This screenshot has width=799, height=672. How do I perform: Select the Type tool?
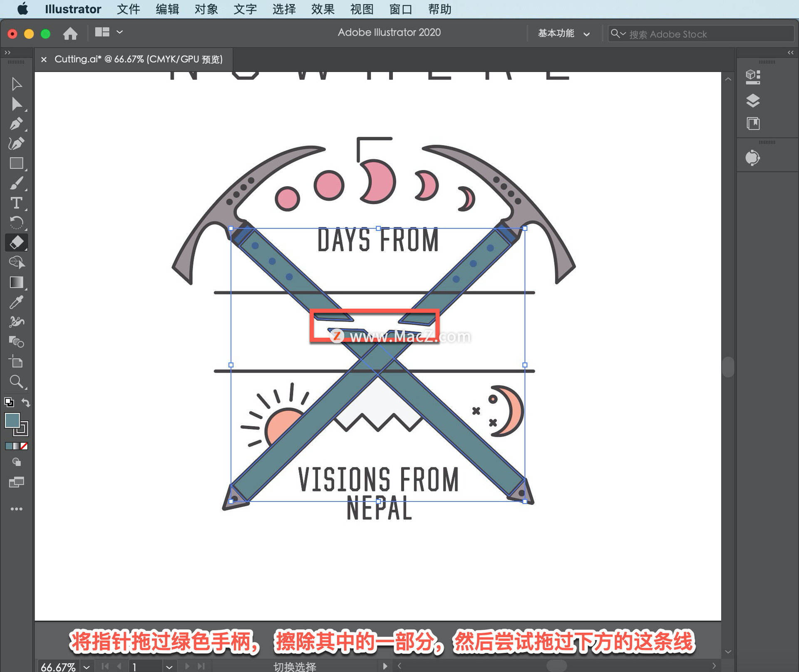pyautogui.click(x=16, y=203)
